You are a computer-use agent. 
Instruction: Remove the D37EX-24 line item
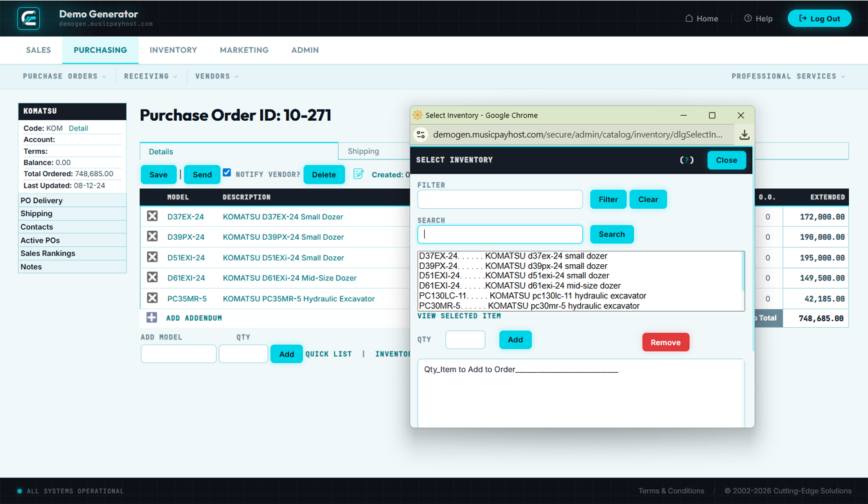click(x=152, y=216)
